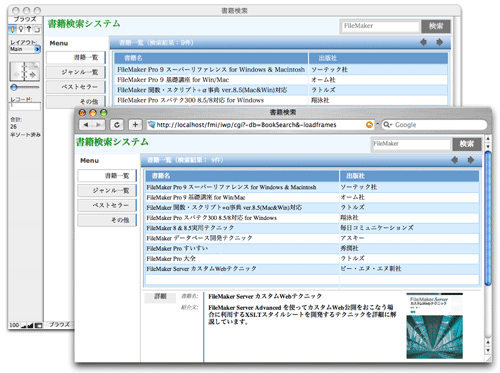Open the ブラウズ mode popup at window bottom
Image resolution: width=500 pixels, height=373 pixels.
(x=59, y=325)
